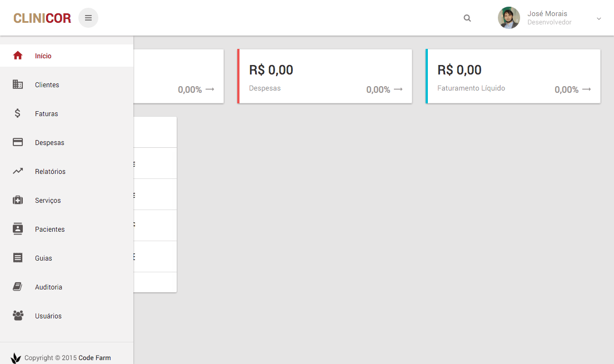Image resolution: width=614 pixels, height=364 pixels.
Task: Open the Auditoria book icon
Action: (x=18, y=286)
